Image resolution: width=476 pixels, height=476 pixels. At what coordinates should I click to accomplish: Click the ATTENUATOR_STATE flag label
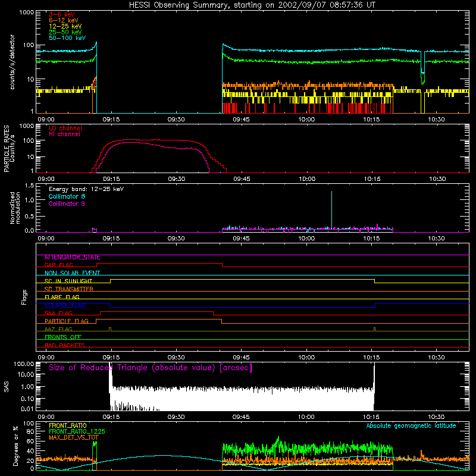(x=72, y=258)
